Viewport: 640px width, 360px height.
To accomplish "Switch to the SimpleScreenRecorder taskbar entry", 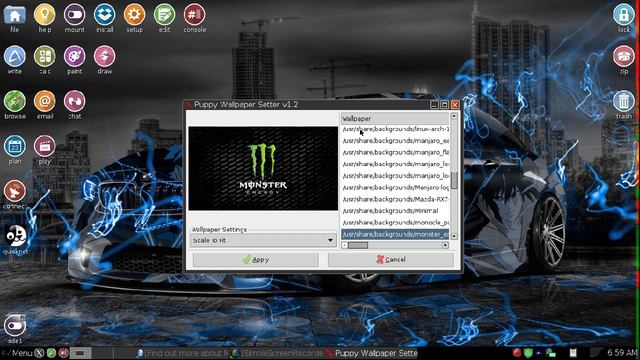I will coord(277,353).
